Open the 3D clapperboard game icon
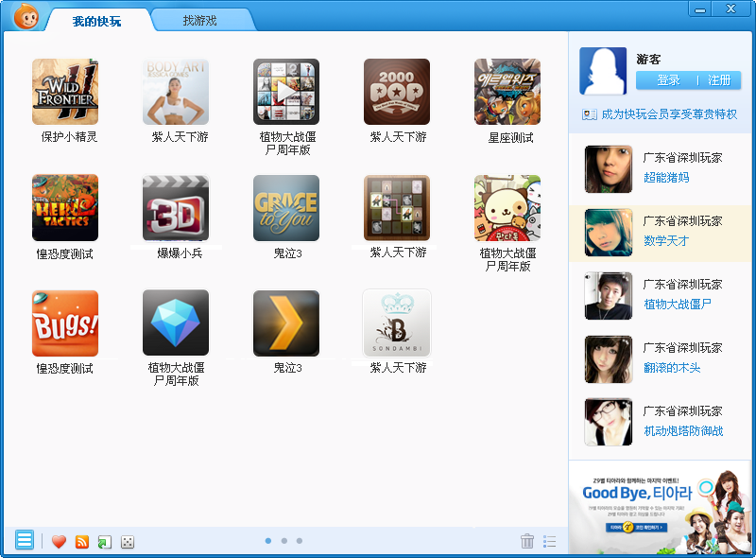 176,208
